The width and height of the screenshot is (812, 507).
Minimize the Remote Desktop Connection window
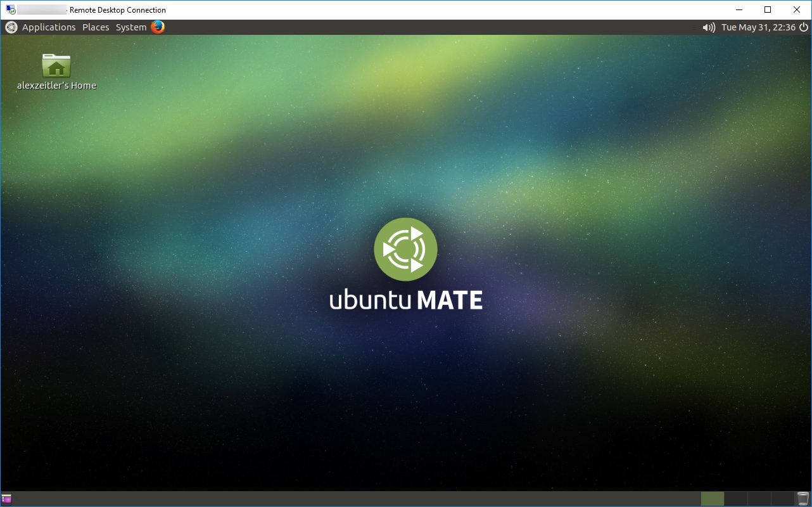739,10
